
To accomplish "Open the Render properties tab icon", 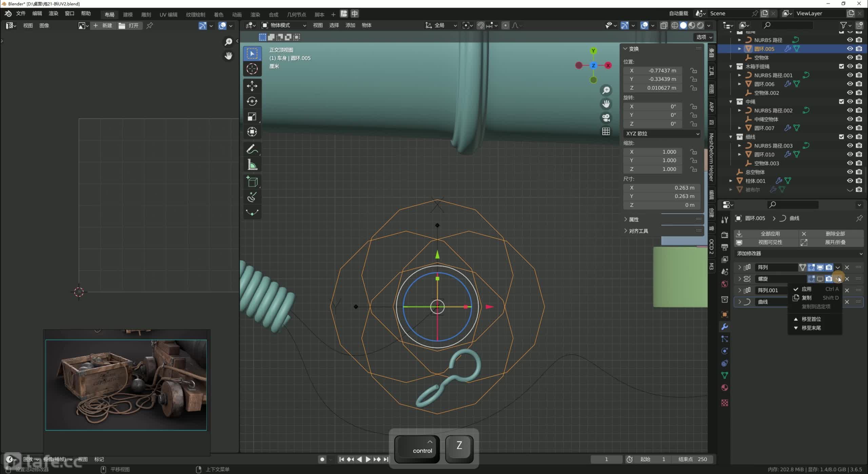I will tap(725, 235).
